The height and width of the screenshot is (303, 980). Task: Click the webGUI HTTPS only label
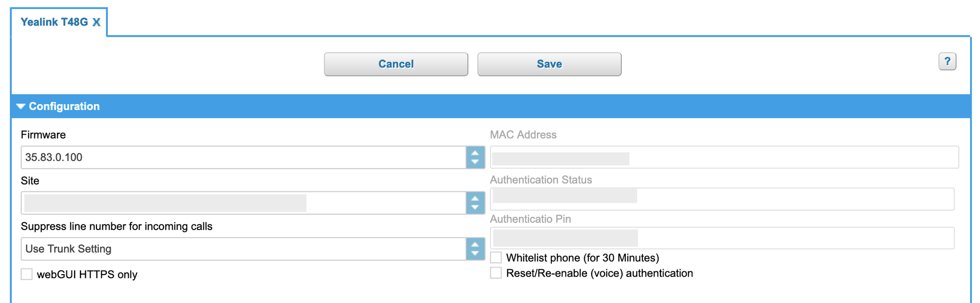[x=87, y=275]
